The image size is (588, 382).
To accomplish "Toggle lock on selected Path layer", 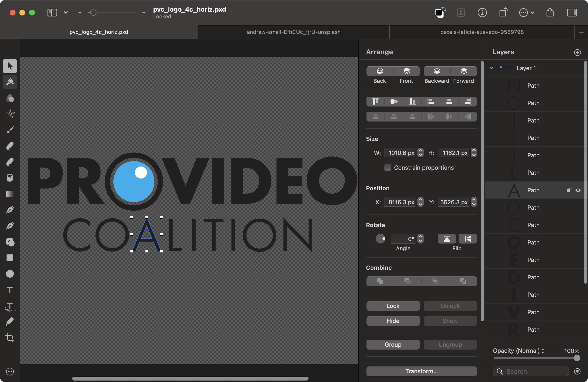I will point(568,190).
